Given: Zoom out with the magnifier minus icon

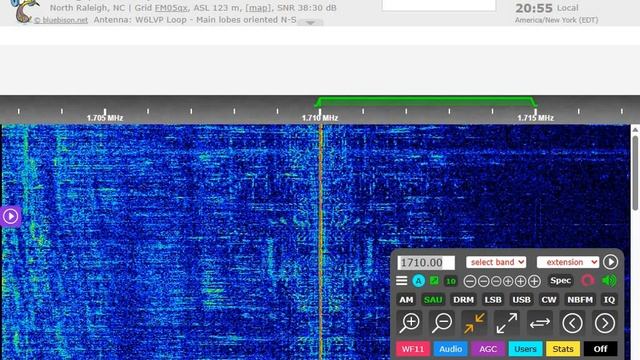Looking at the screenshot, I should [442, 323].
